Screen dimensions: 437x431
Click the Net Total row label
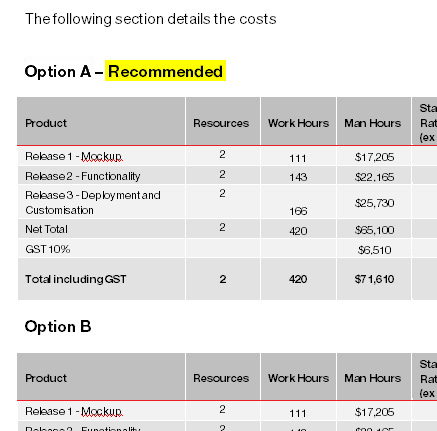[46, 229]
